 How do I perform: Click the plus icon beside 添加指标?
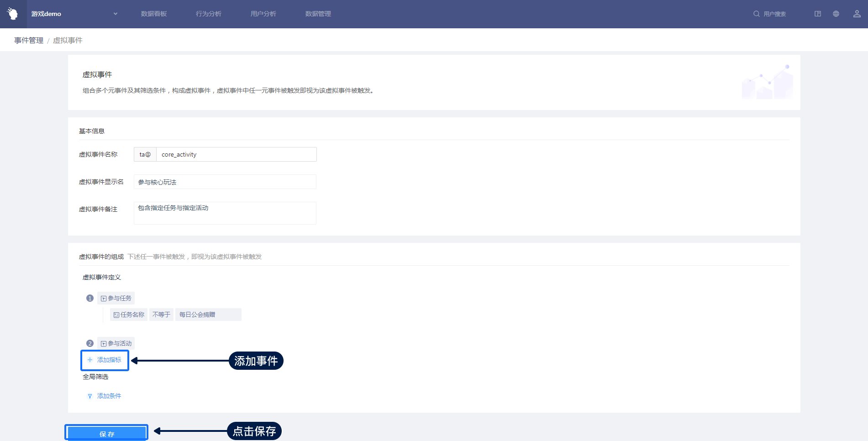(90, 360)
